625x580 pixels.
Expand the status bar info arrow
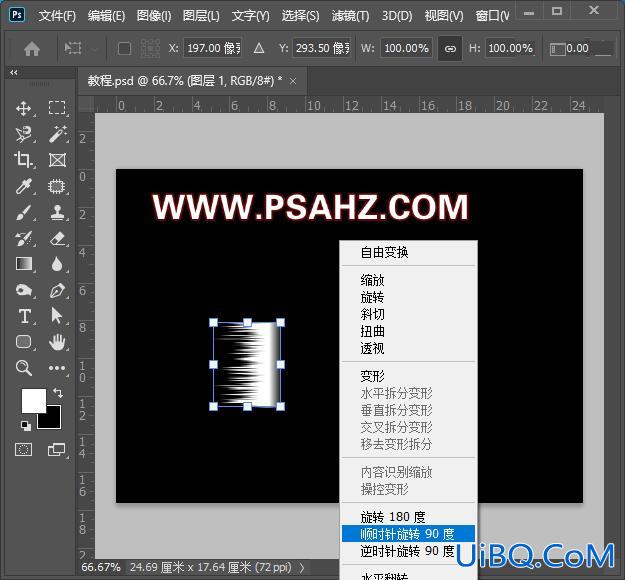(x=302, y=567)
